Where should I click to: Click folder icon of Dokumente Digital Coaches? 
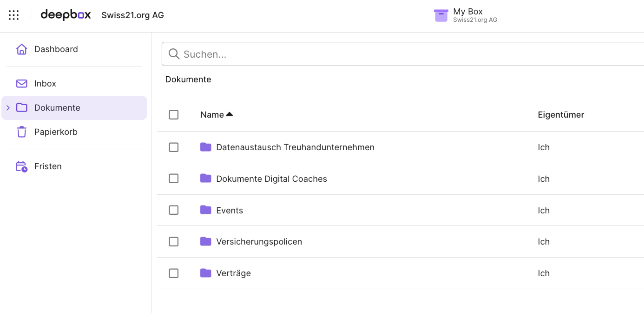pyautogui.click(x=206, y=178)
